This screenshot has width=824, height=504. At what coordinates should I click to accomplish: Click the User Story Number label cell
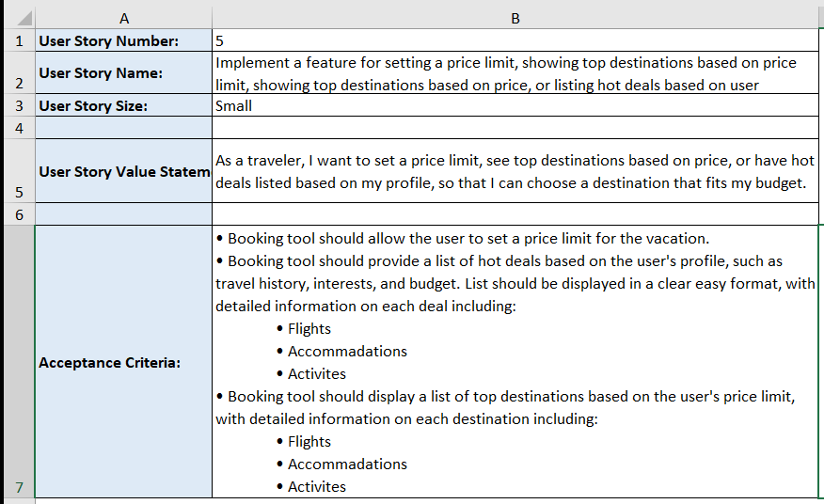tap(123, 40)
